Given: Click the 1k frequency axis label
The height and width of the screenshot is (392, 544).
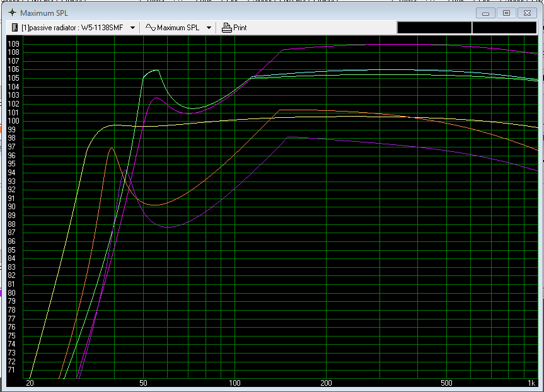Looking at the screenshot, I should click(531, 383).
